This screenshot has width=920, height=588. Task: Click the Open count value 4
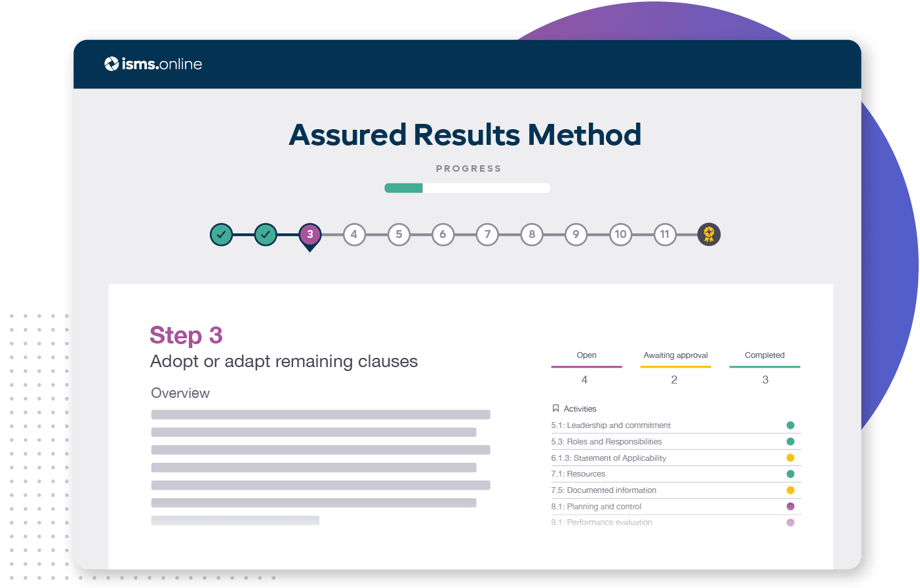tap(584, 380)
